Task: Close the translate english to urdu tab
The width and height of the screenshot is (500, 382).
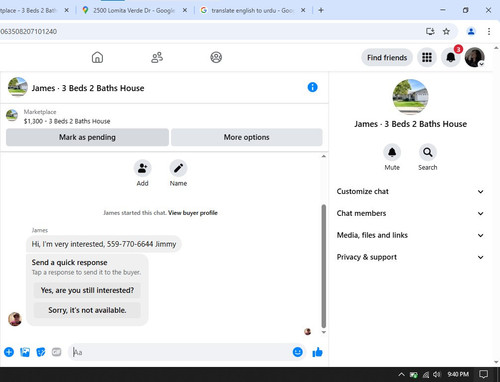Action: click(303, 10)
